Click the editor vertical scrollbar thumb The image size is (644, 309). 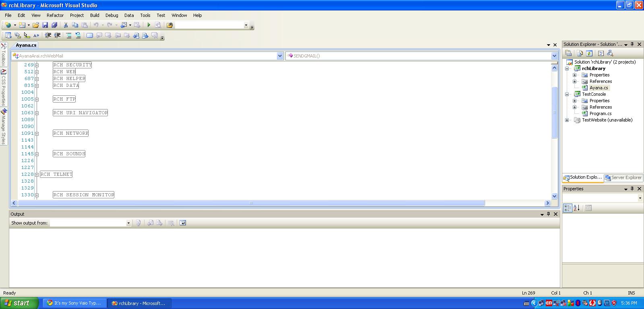tap(554, 112)
